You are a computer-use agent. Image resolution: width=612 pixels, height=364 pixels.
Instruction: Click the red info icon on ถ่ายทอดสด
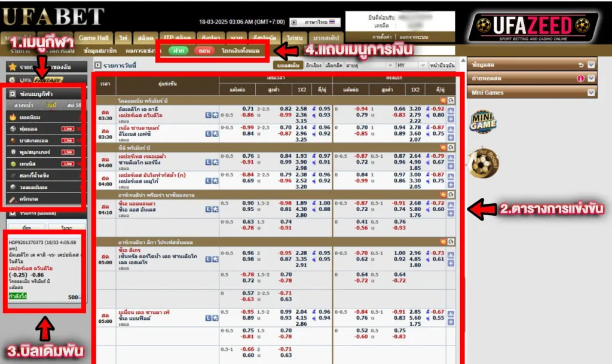point(580,78)
